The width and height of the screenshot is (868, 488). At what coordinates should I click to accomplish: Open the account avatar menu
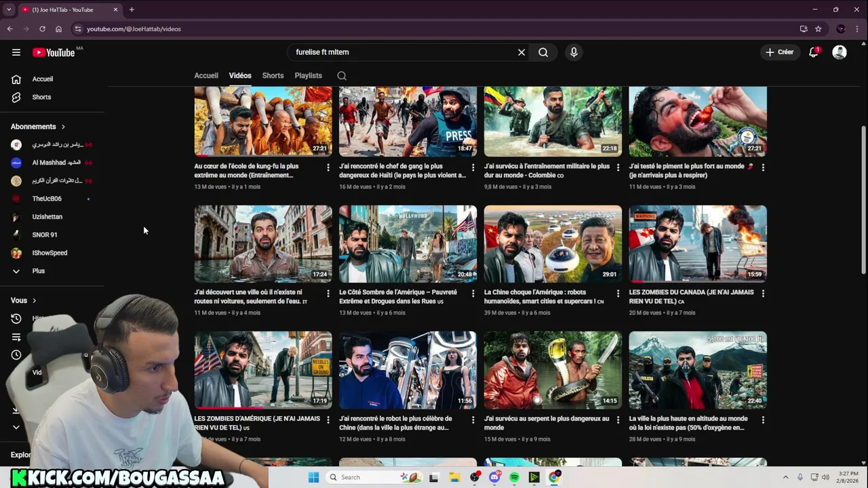(x=840, y=52)
